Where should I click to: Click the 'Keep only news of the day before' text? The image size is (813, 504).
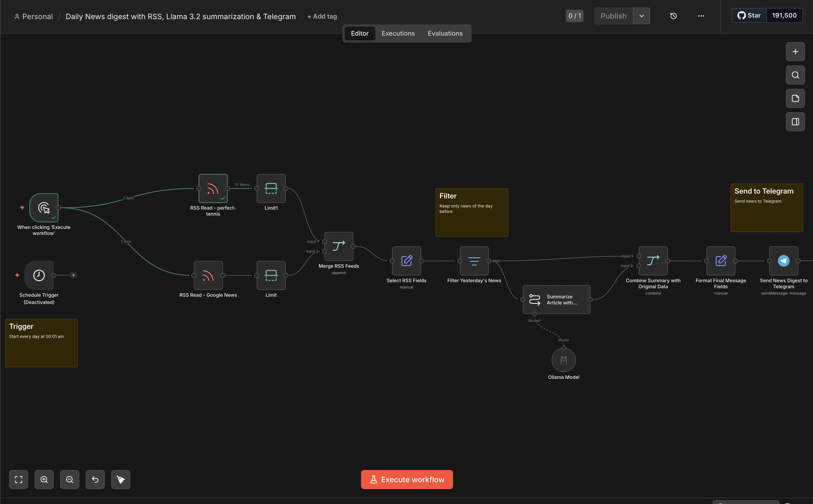(x=466, y=209)
